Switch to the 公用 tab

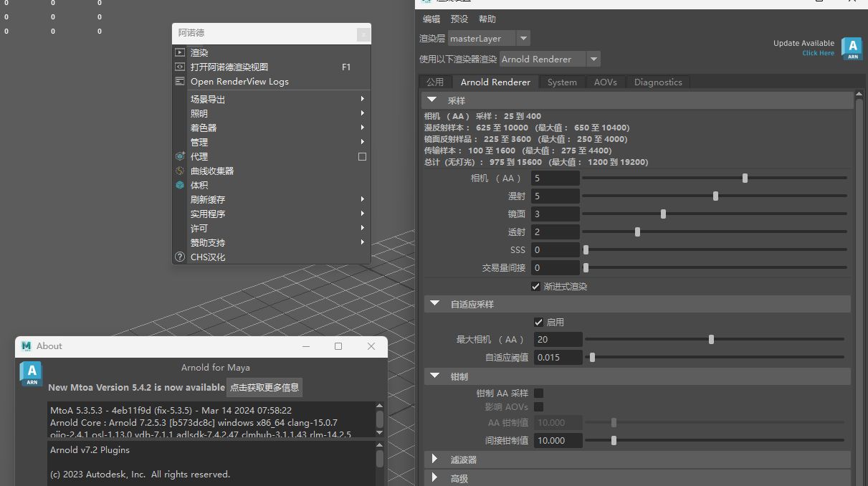pyautogui.click(x=435, y=82)
